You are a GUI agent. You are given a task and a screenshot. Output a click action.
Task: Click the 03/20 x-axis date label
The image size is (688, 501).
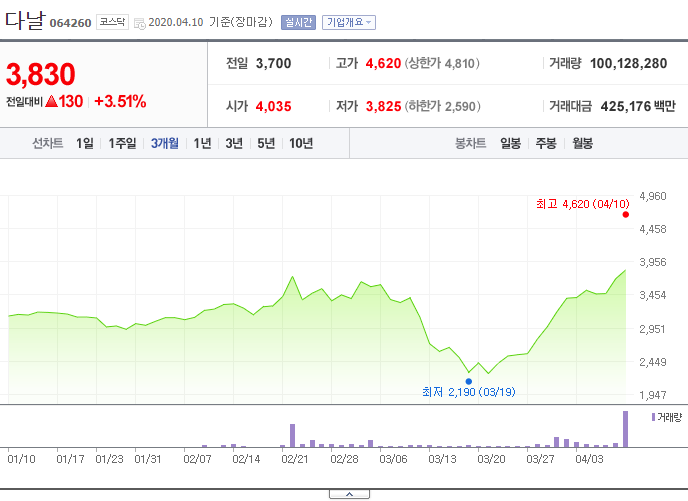(x=491, y=459)
